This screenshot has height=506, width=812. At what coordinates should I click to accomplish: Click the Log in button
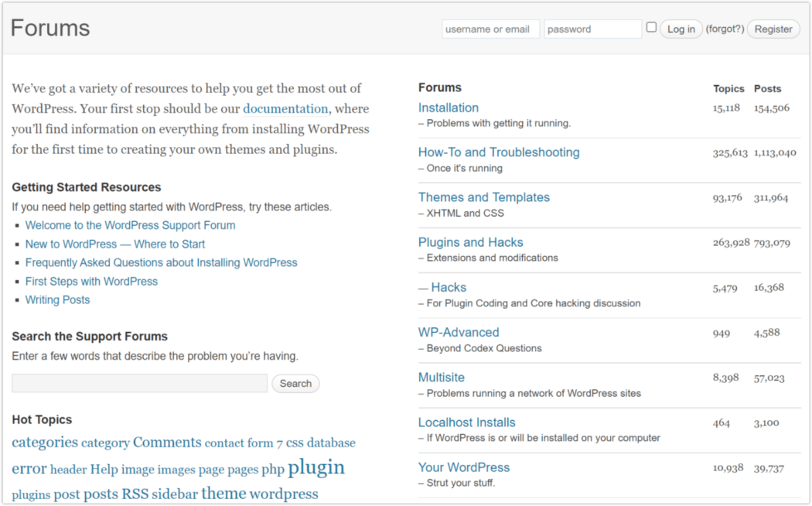681,29
